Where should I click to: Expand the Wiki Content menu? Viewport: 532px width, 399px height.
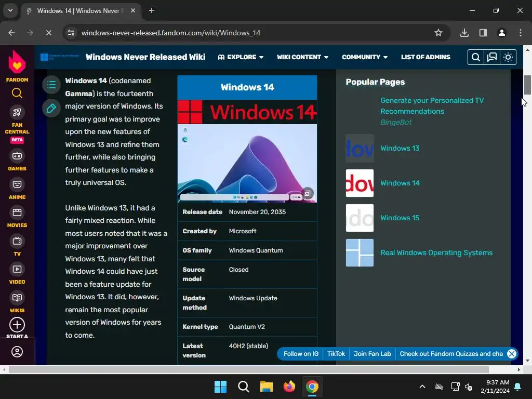(302, 57)
